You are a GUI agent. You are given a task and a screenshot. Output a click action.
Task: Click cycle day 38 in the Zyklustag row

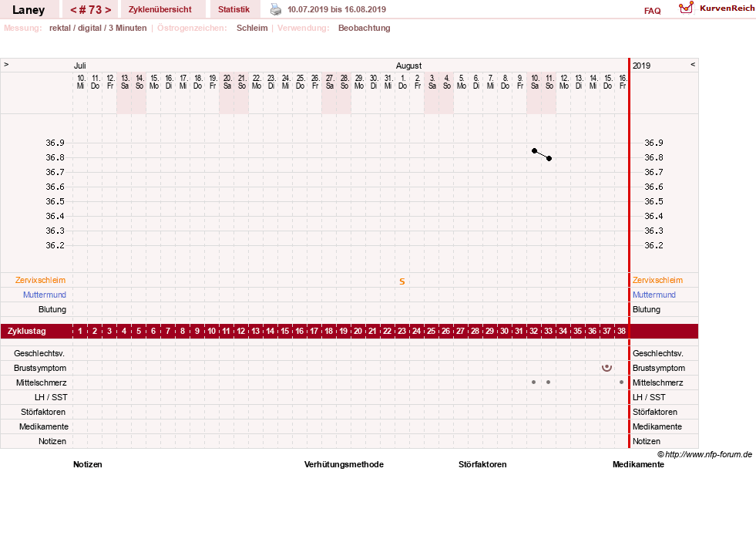(621, 331)
